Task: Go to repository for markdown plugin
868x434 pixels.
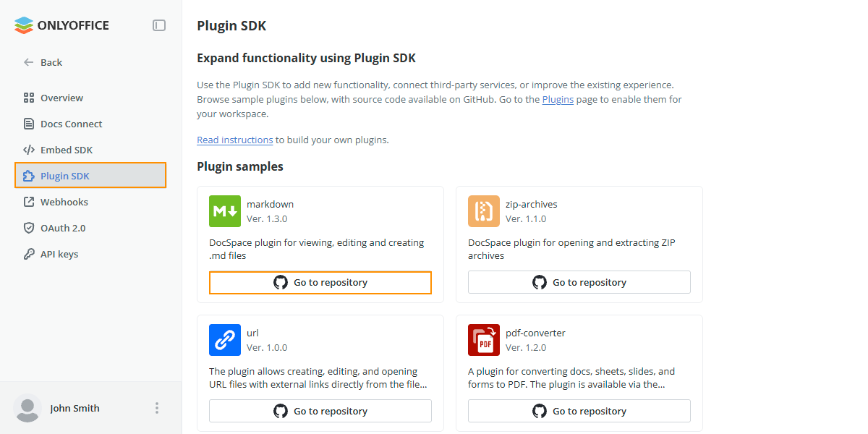Action: pyautogui.click(x=320, y=282)
